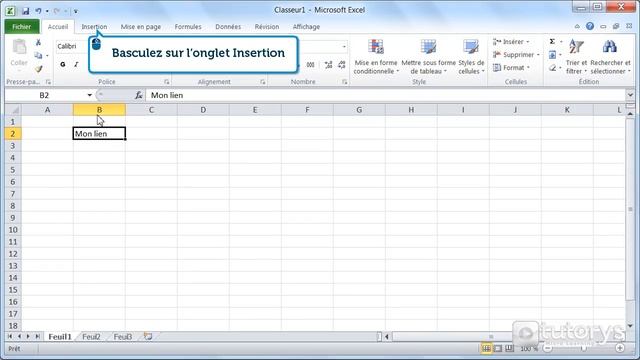The image size is (640, 360).
Task: Click the Supprimer cells button
Action: [x=516, y=55]
